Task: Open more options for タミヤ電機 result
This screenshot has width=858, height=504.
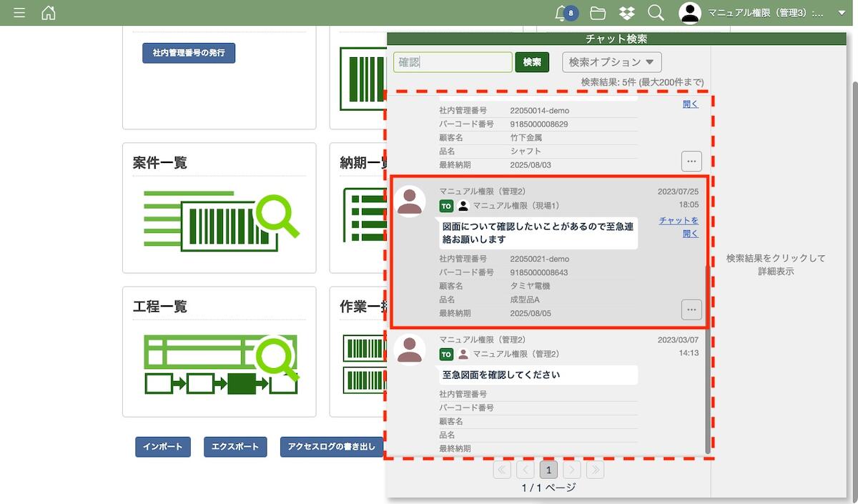Action: click(691, 310)
